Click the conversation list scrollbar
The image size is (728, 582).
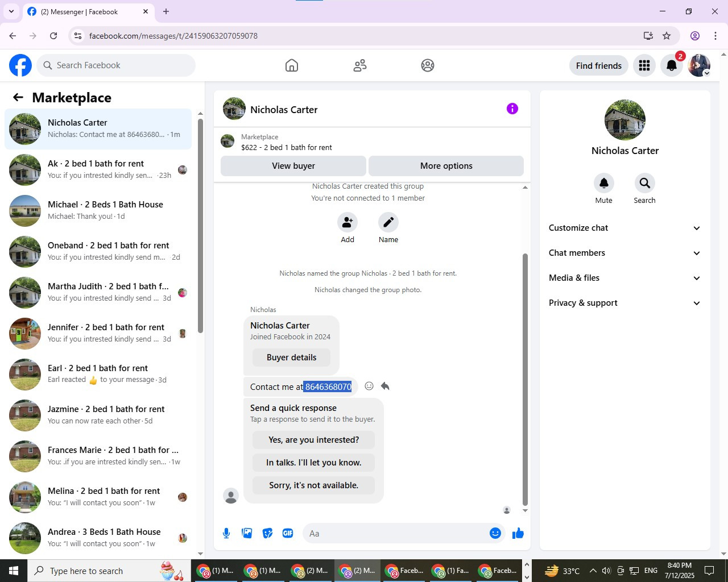pos(200,225)
